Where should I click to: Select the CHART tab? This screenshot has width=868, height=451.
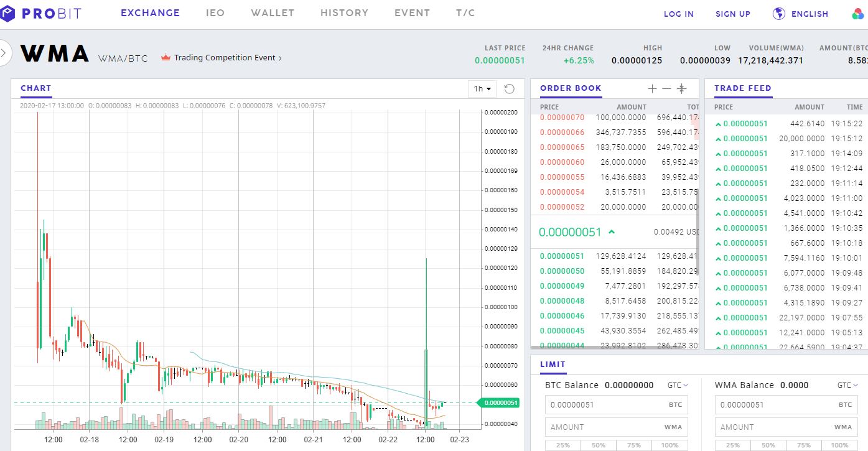point(36,89)
